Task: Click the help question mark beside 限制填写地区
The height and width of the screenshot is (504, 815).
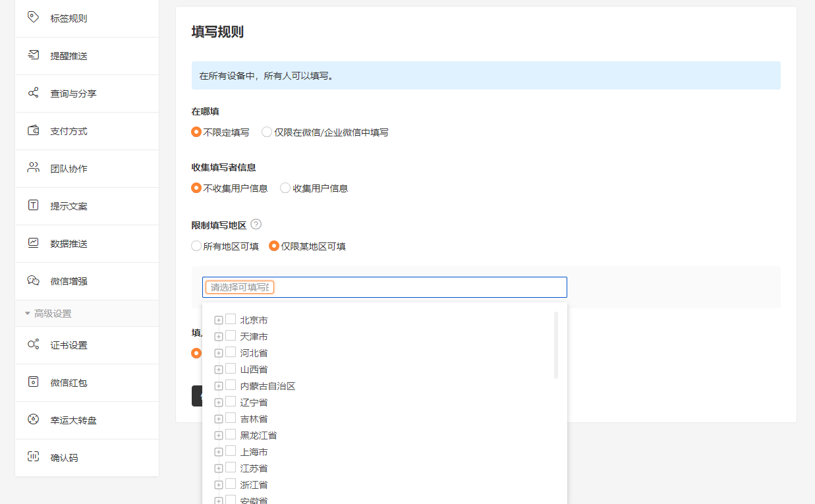Action: point(256,225)
